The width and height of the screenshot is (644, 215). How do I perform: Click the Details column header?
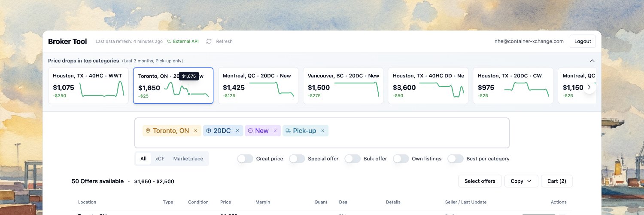point(393,202)
